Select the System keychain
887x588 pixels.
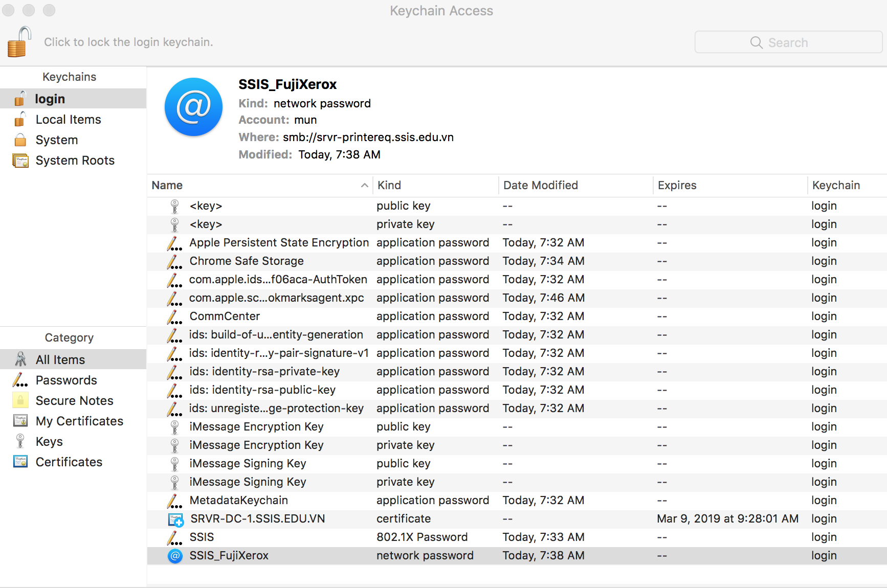point(56,140)
